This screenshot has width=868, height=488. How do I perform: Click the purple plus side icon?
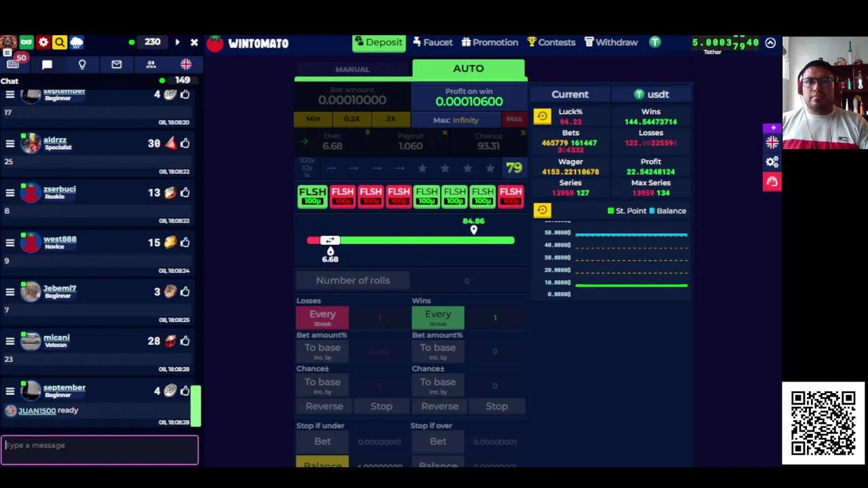[x=772, y=128]
